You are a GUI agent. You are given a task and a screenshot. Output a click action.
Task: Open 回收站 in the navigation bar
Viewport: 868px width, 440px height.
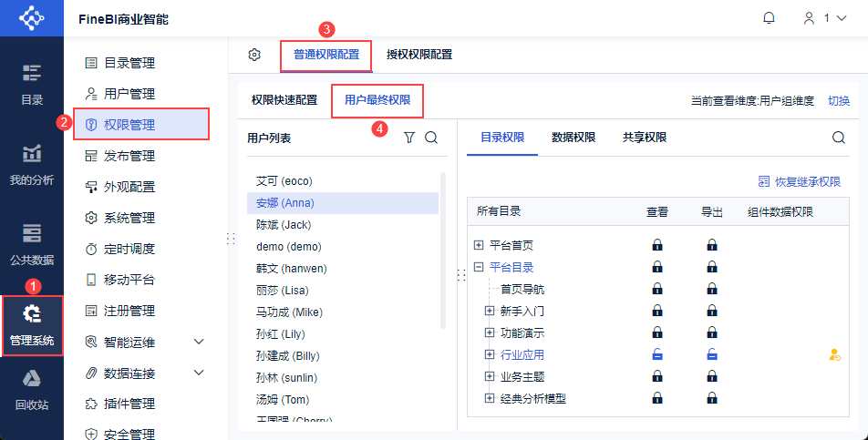[x=32, y=391]
